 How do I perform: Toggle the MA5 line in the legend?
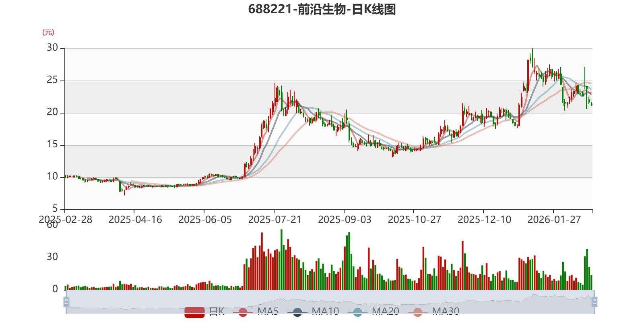[x=256, y=312]
